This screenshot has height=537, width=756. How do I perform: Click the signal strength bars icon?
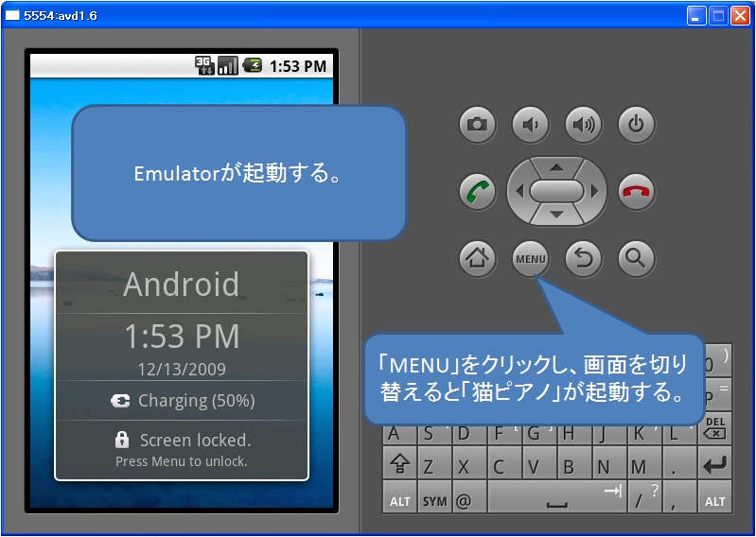click(228, 65)
